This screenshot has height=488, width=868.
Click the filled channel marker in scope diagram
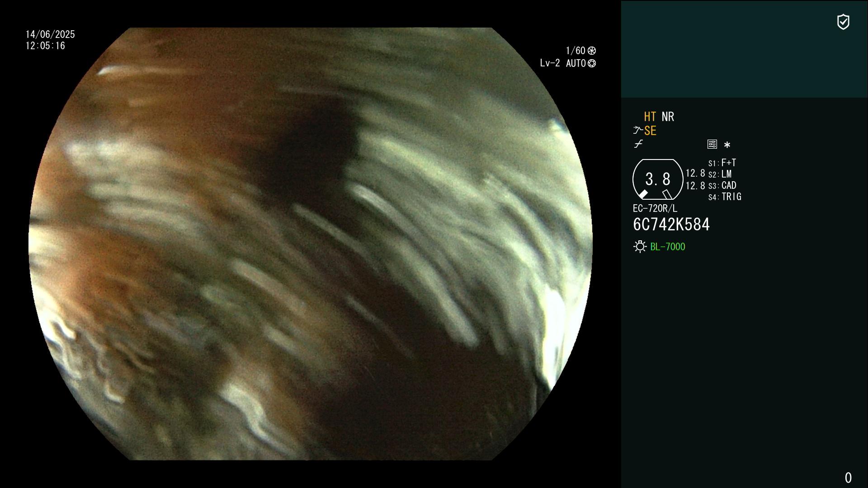coord(643,194)
